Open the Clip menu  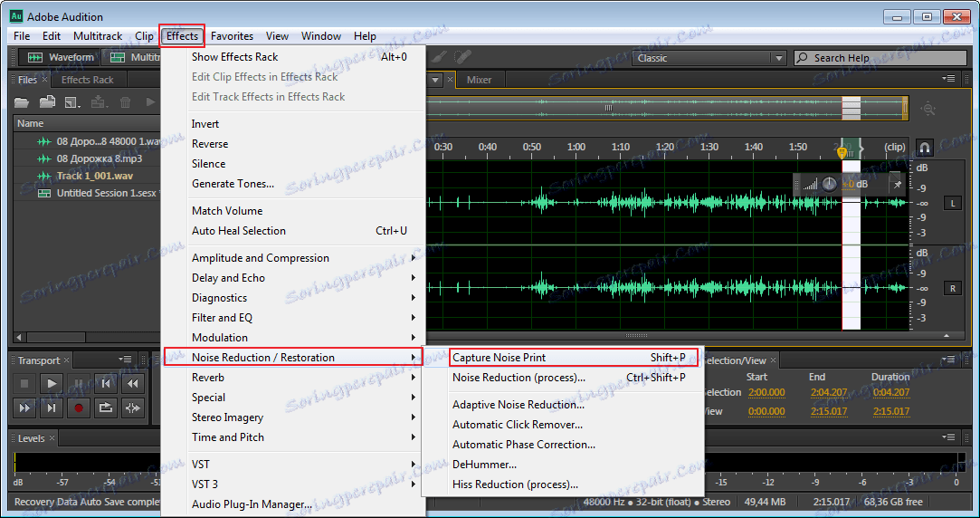[x=145, y=35]
